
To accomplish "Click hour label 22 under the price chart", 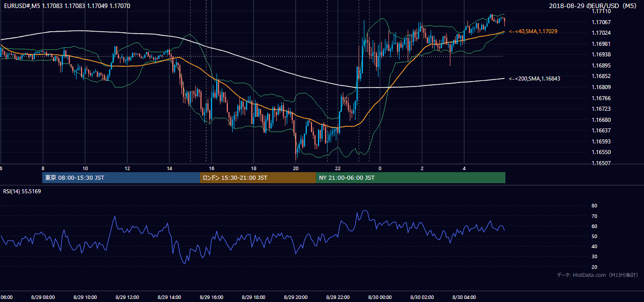I will pos(338,169).
